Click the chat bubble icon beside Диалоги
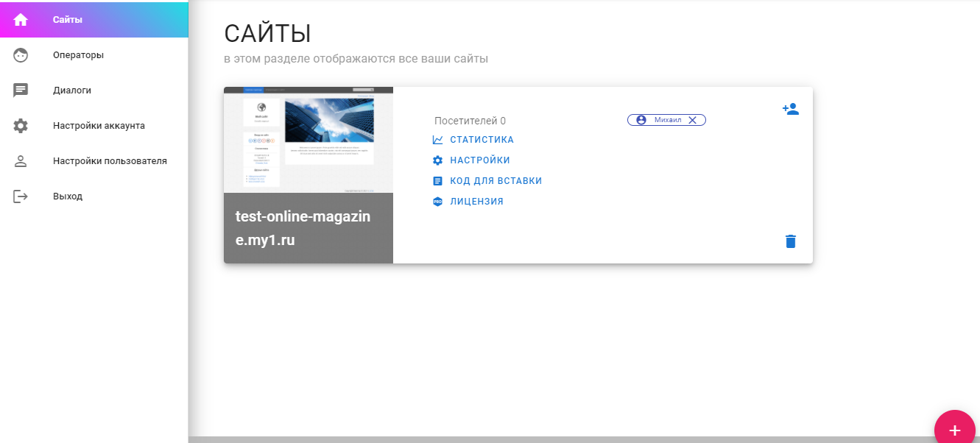This screenshot has height=443, width=980. [x=21, y=91]
